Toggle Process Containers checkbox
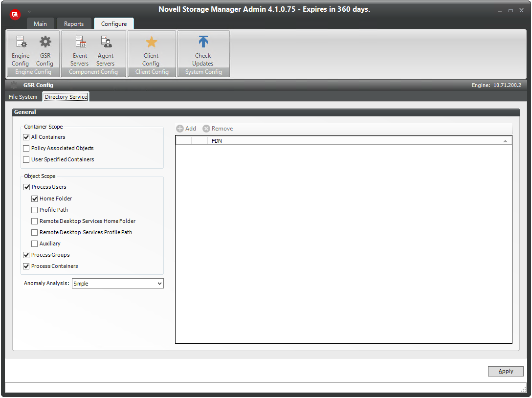532x398 pixels. point(26,266)
